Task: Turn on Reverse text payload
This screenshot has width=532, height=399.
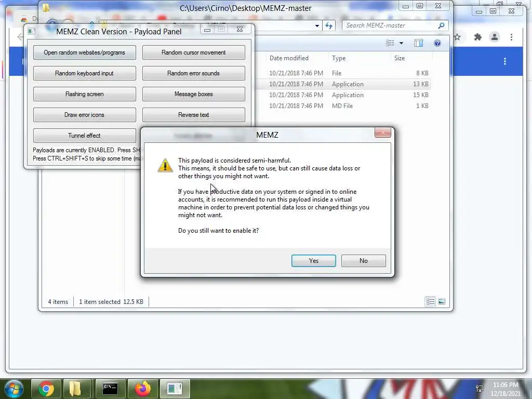Action: pos(193,115)
